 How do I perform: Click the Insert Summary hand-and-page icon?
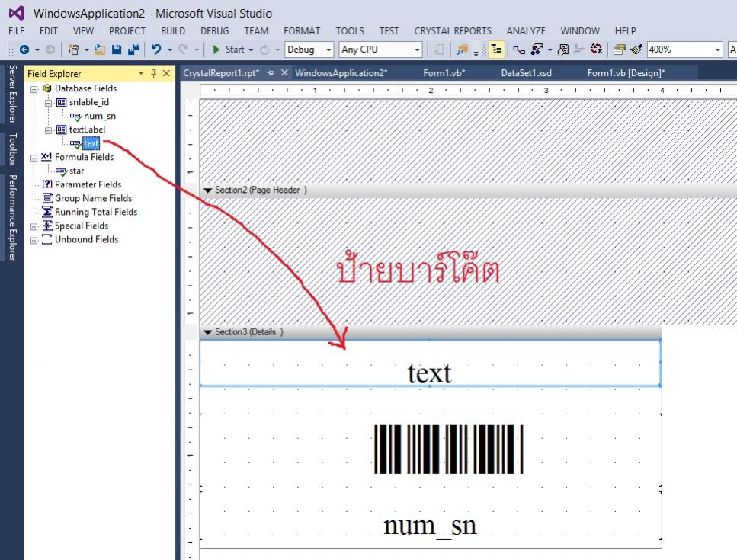click(x=563, y=50)
